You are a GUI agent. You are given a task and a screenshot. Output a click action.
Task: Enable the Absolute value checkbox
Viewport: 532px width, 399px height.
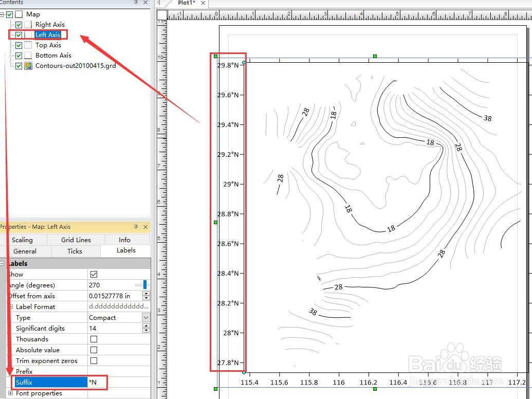(94, 350)
